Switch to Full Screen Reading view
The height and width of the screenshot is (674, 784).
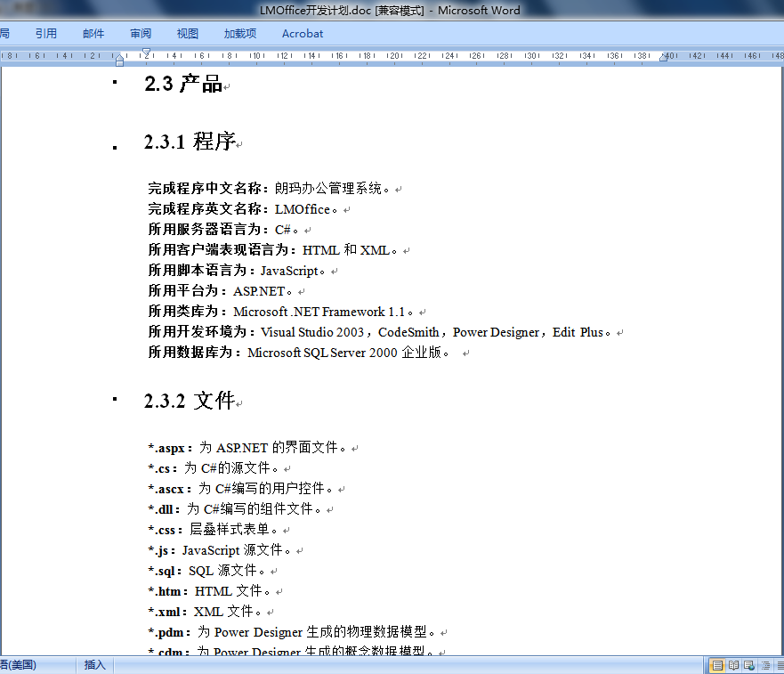pyautogui.click(x=733, y=665)
